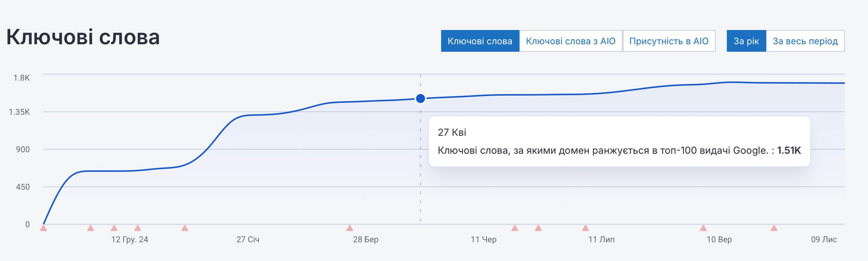Click the "27 Січ" date label on the axis
Image resolution: width=868 pixels, height=261 pixels.
[248, 239]
